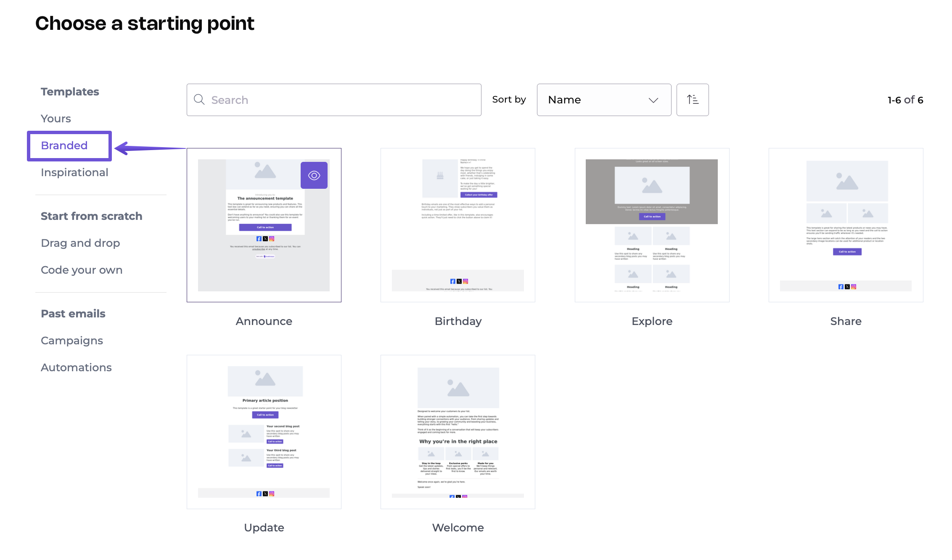Open past Campaigns

[71, 340]
